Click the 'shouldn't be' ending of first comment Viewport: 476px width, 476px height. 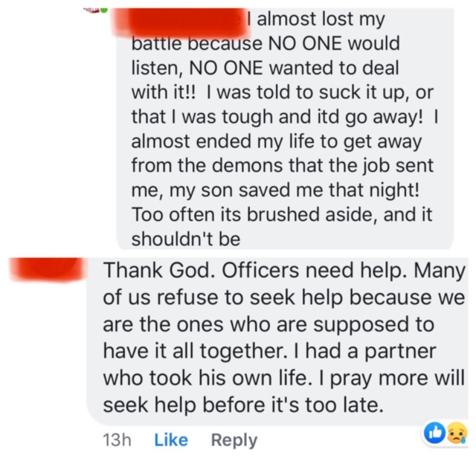click(186, 239)
